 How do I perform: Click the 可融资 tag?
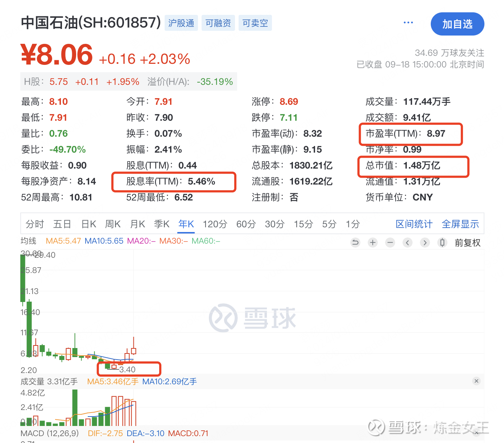[x=218, y=23]
